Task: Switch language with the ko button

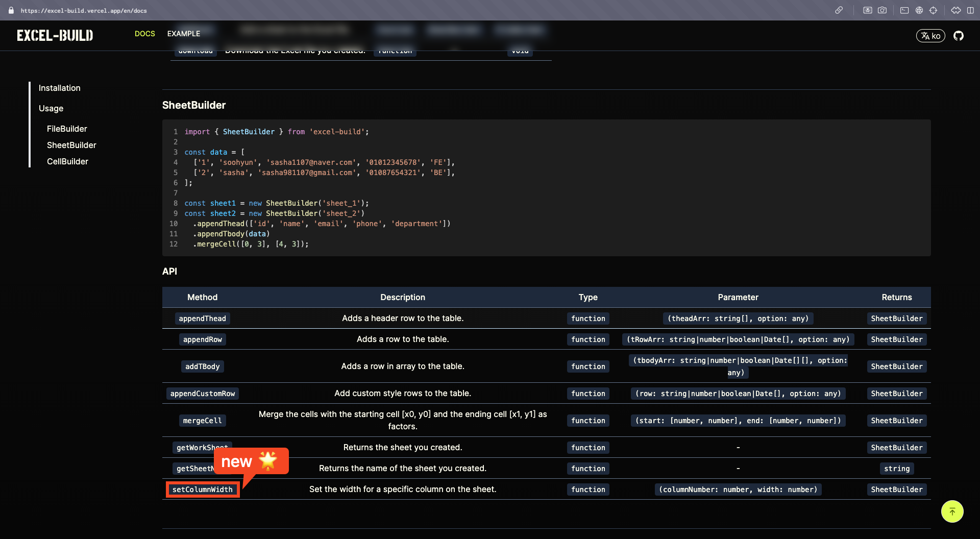Action: [930, 36]
